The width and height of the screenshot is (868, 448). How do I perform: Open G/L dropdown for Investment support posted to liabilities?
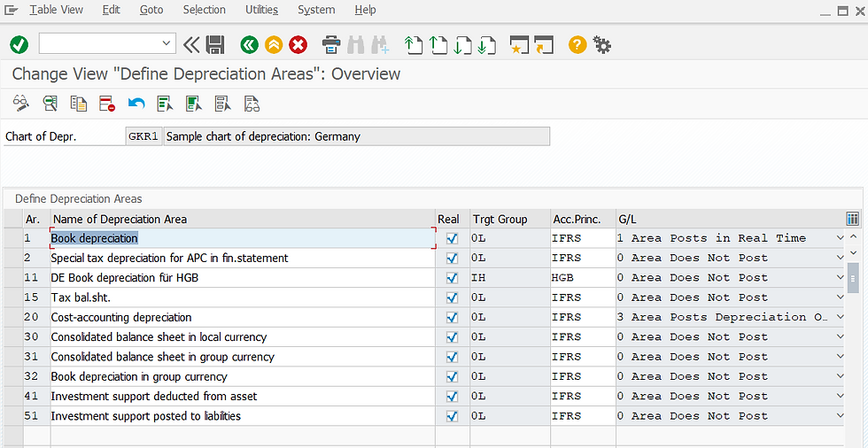click(840, 416)
